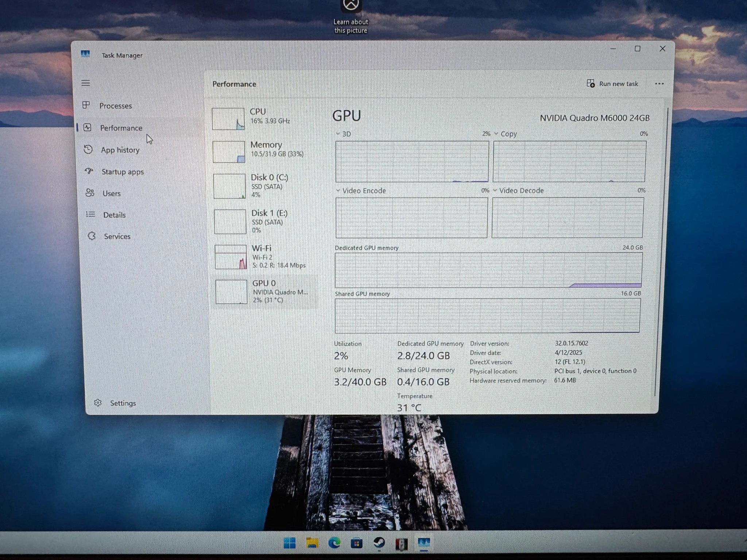Click the Run new task icon

590,83
